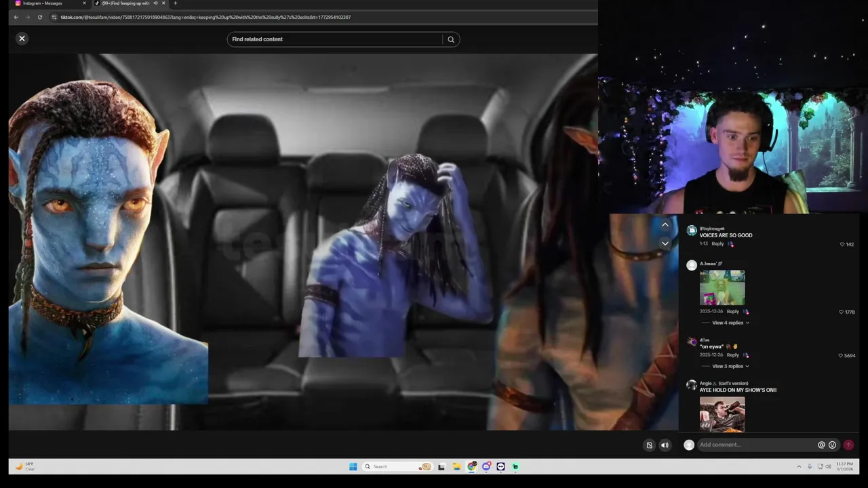Viewport: 868px width, 488px height.
Task: Open volume control in system tray
Action: 829,466
